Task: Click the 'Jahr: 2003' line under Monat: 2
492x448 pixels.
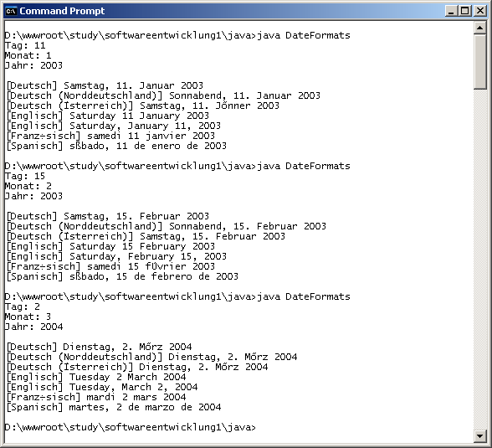Action: point(33,196)
